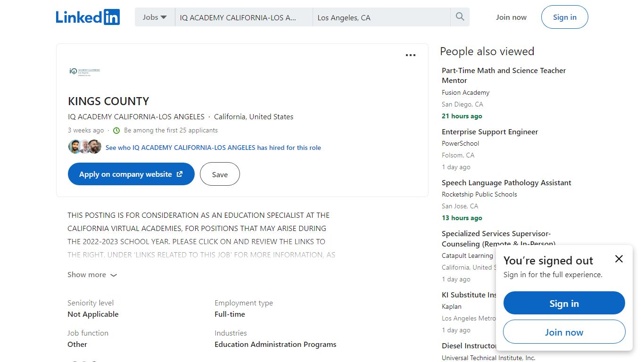
Task: Click Be among the first 25 applicants
Action: [171, 131]
